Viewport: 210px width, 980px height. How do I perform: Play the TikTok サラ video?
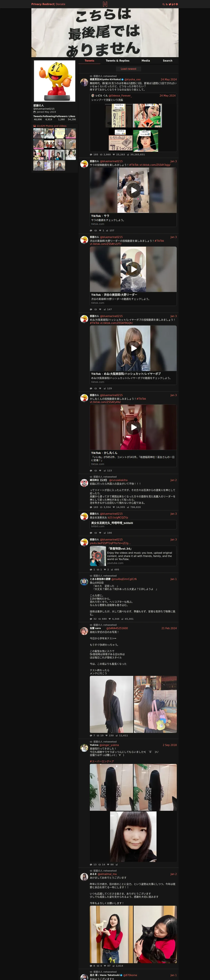[133, 190]
